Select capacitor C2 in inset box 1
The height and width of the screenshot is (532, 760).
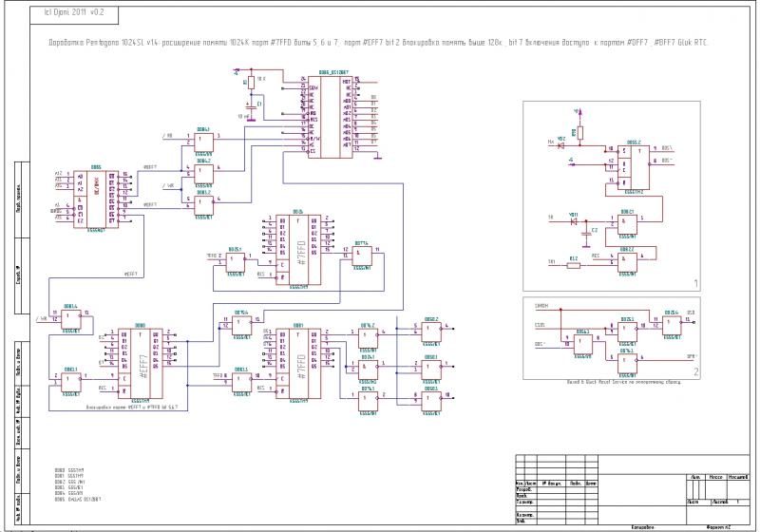tap(587, 231)
